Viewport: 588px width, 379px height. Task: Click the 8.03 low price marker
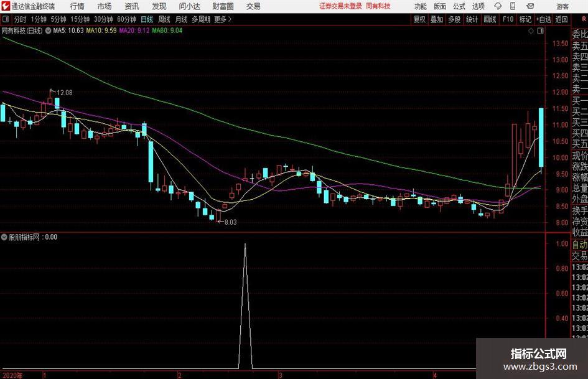pos(230,222)
